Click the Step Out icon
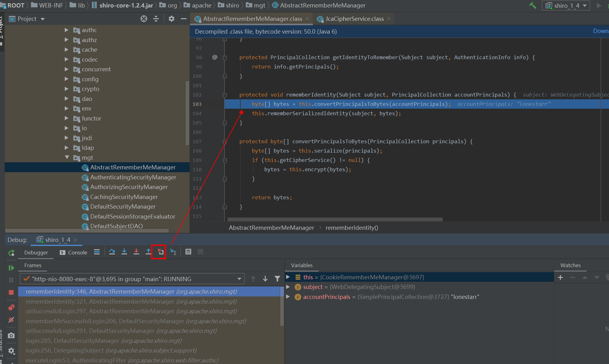 coord(149,252)
